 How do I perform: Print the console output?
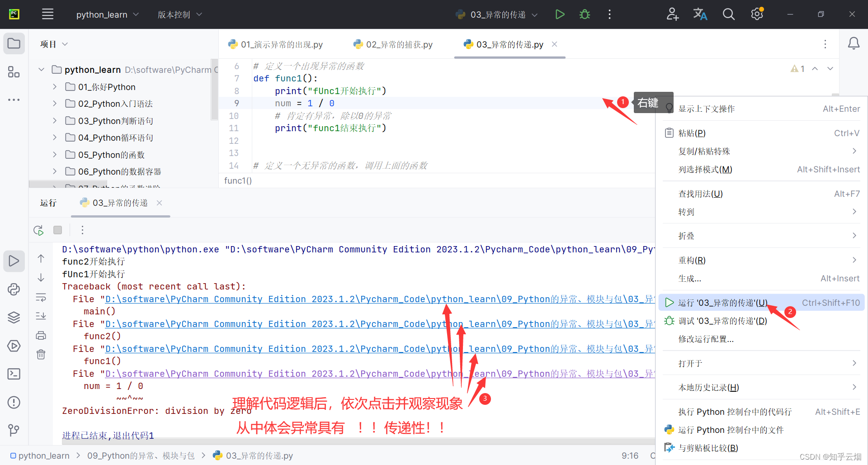[x=41, y=336]
